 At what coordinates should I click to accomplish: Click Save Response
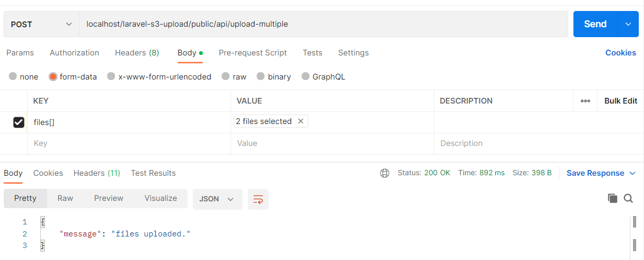pyautogui.click(x=595, y=173)
